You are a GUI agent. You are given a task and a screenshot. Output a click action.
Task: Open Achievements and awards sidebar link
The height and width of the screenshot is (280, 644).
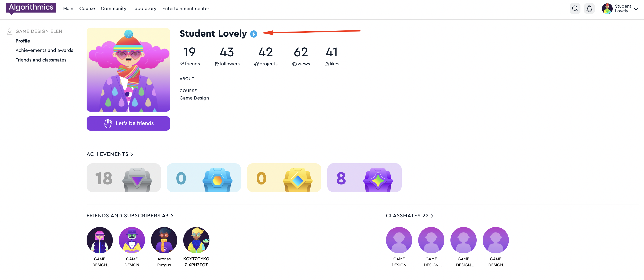pyautogui.click(x=44, y=51)
